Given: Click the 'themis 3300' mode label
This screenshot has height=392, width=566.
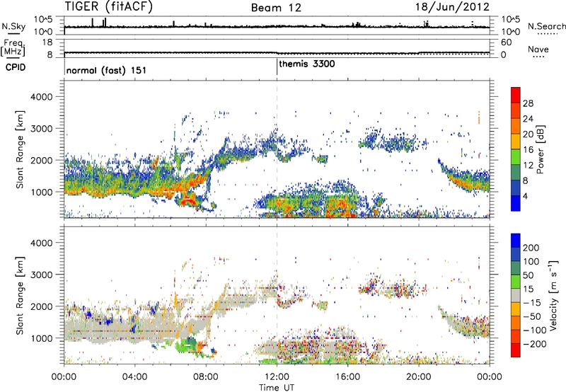Looking at the screenshot, I should (307, 64).
